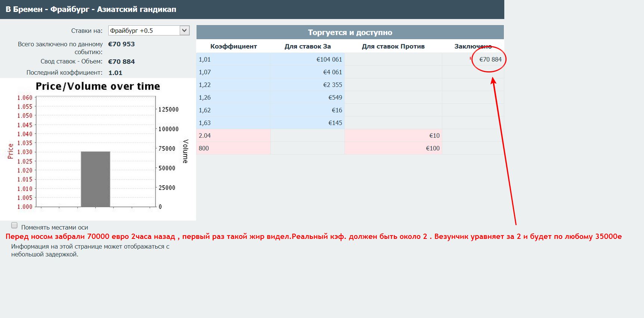This screenshot has height=318, width=644.
Task: Select the Заключено column header
Action: pos(473,46)
